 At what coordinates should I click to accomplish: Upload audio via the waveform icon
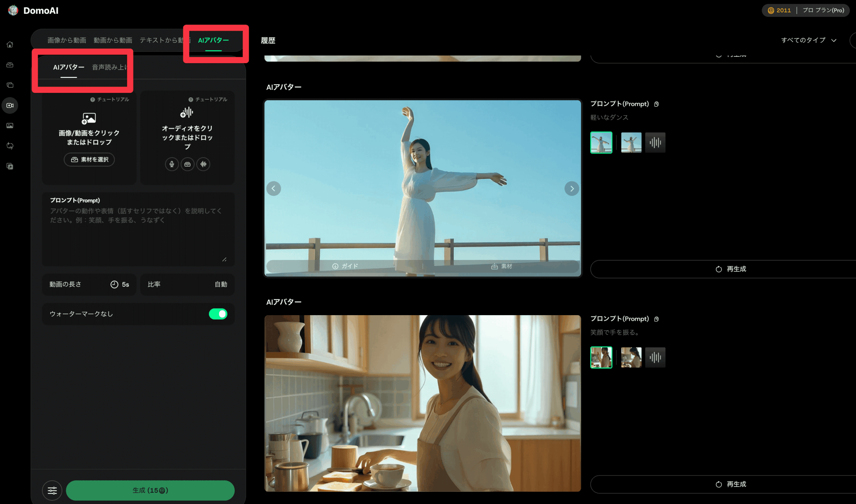click(x=203, y=164)
